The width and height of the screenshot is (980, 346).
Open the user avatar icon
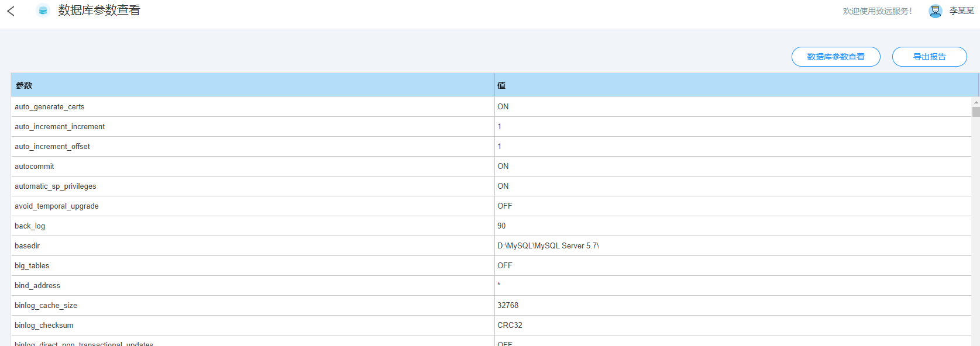[x=936, y=11]
